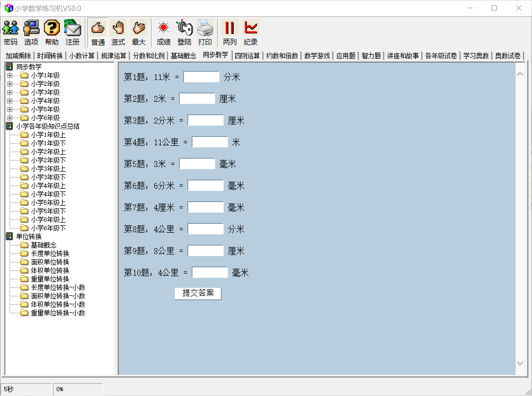Screen dimensions: 532x396
Task: Switch to the 加减乘除 tab
Action: tap(18, 56)
